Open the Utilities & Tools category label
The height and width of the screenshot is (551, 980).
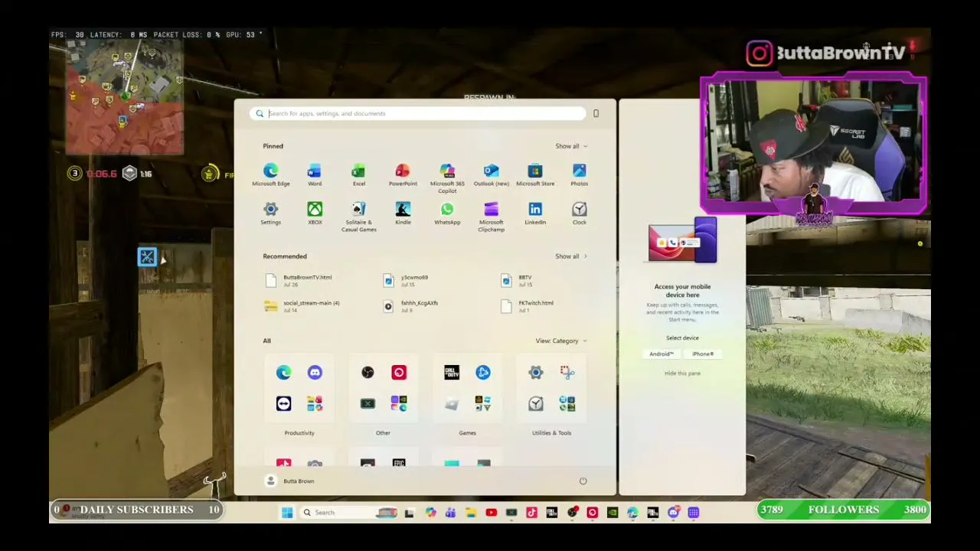coord(551,433)
